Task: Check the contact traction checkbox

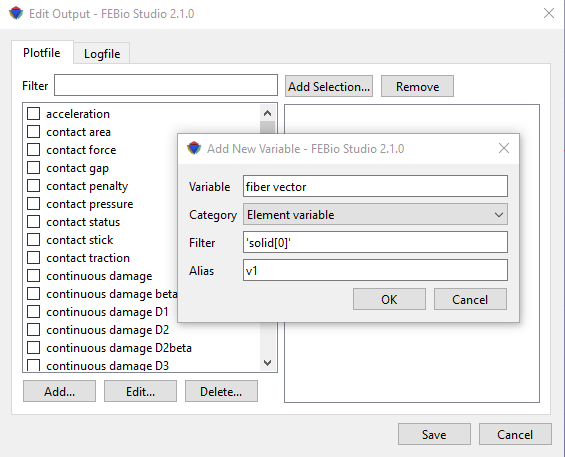Action: 34,258
